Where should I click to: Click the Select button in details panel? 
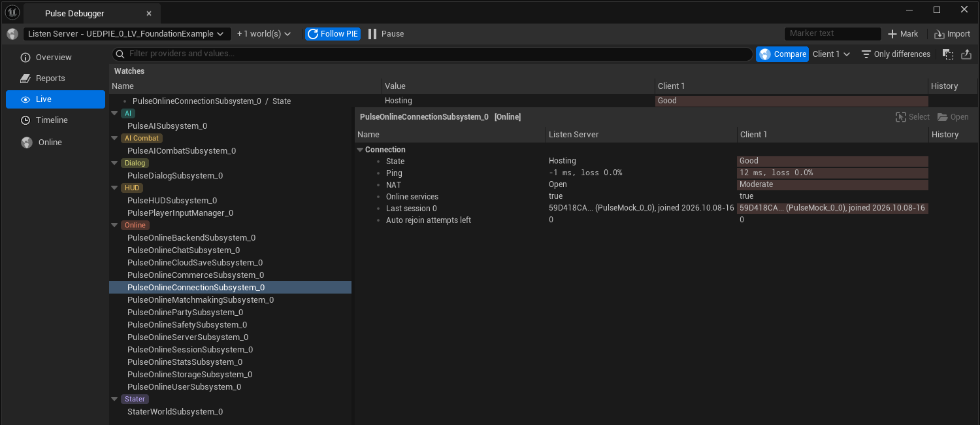click(913, 117)
